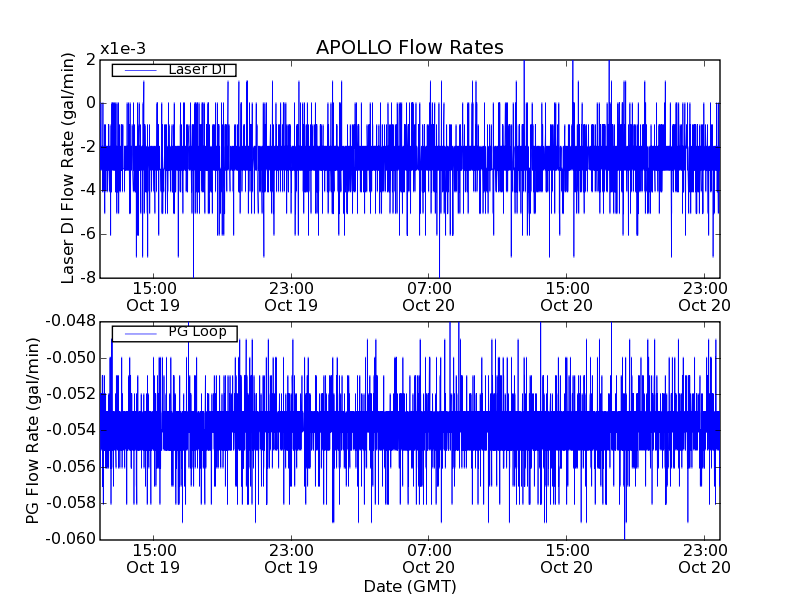
Task: Click the APOLLO Flow Rates title
Action: coord(410,47)
